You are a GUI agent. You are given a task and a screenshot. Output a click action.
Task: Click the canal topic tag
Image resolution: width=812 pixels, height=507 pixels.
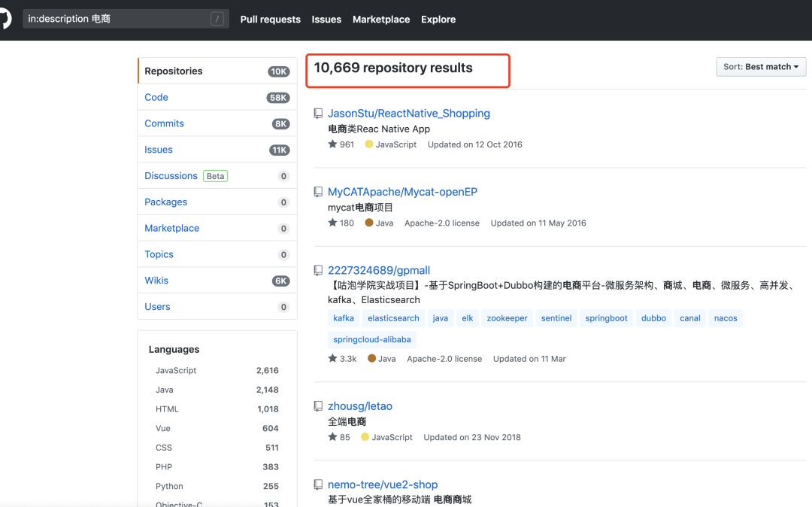click(x=689, y=318)
